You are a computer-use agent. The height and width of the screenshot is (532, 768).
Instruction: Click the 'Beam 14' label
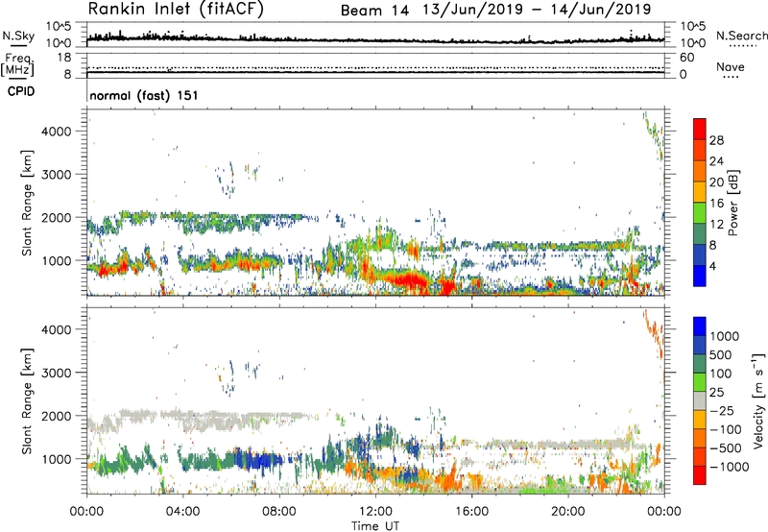374,11
